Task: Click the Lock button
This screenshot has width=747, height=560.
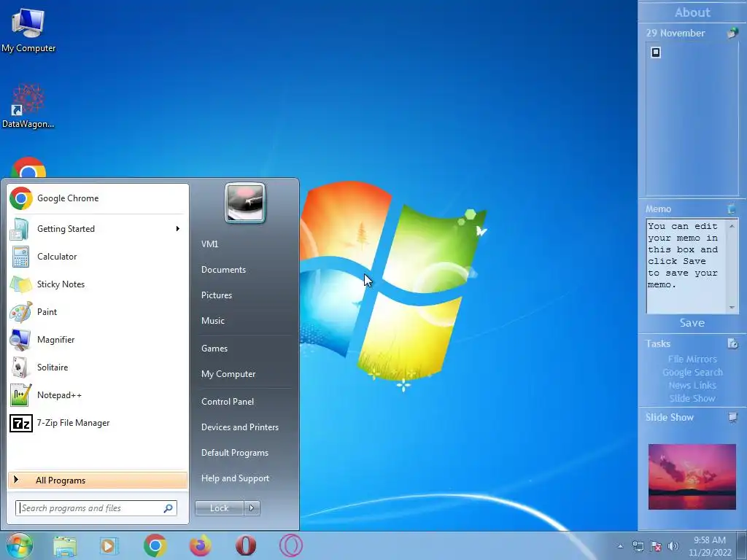Action: pyautogui.click(x=219, y=508)
